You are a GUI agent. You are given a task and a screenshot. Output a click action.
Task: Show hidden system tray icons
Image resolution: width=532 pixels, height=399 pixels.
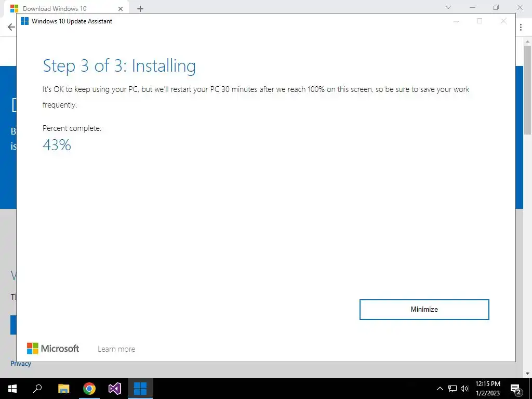point(440,389)
